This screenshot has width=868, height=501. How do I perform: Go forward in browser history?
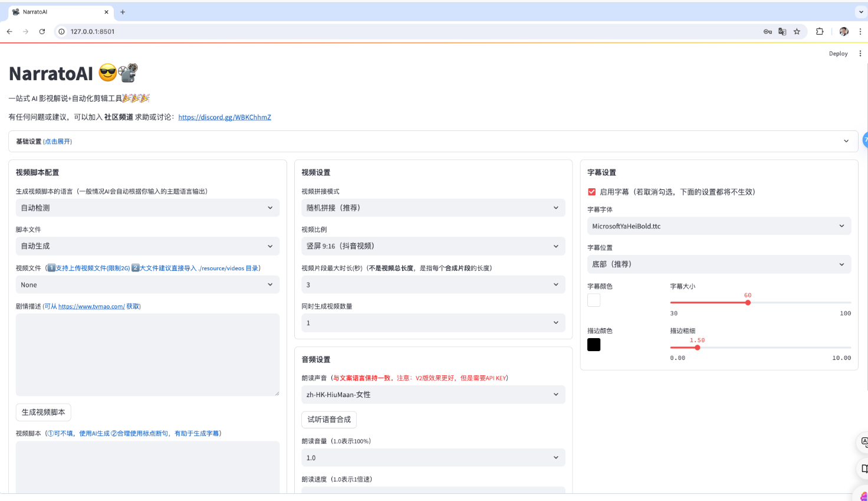click(x=25, y=32)
